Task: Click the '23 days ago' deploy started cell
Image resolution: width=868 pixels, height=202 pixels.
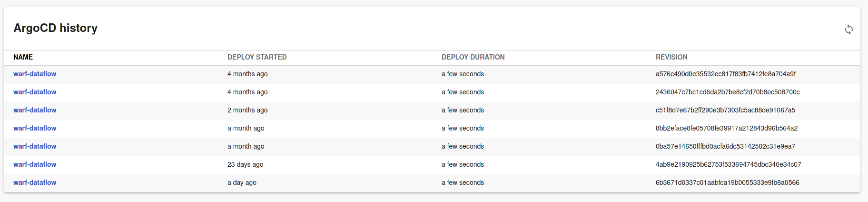Action: 245,164
